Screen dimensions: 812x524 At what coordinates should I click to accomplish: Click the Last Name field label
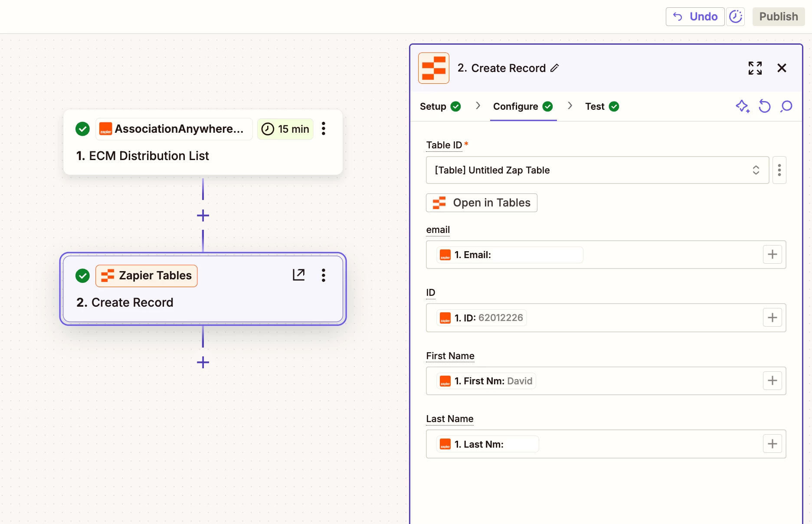(x=450, y=419)
